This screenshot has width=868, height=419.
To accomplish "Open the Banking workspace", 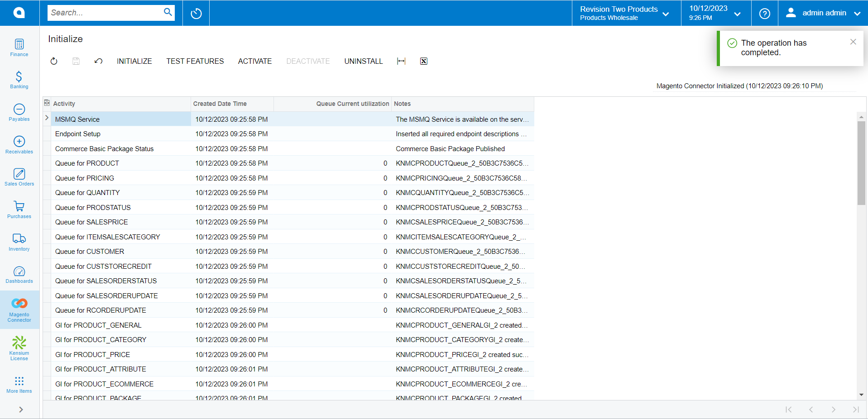I will (x=19, y=80).
